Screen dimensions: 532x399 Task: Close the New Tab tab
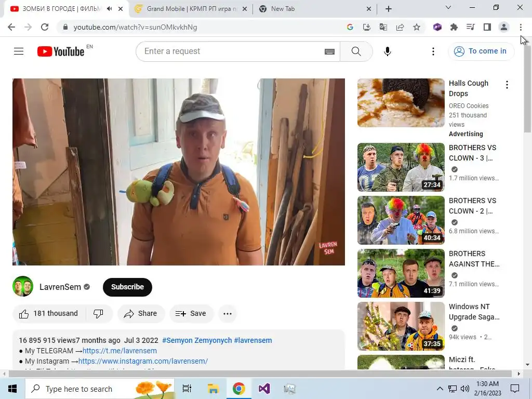pos(369,9)
